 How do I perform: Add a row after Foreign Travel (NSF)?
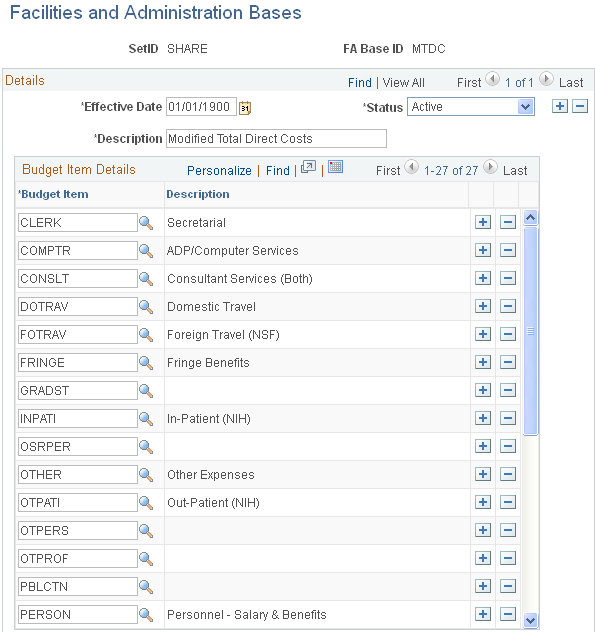[483, 334]
